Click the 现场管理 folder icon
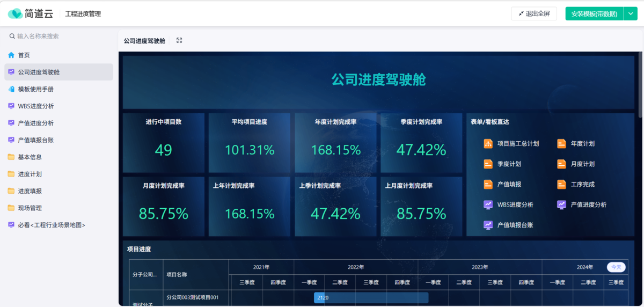 click(x=11, y=208)
